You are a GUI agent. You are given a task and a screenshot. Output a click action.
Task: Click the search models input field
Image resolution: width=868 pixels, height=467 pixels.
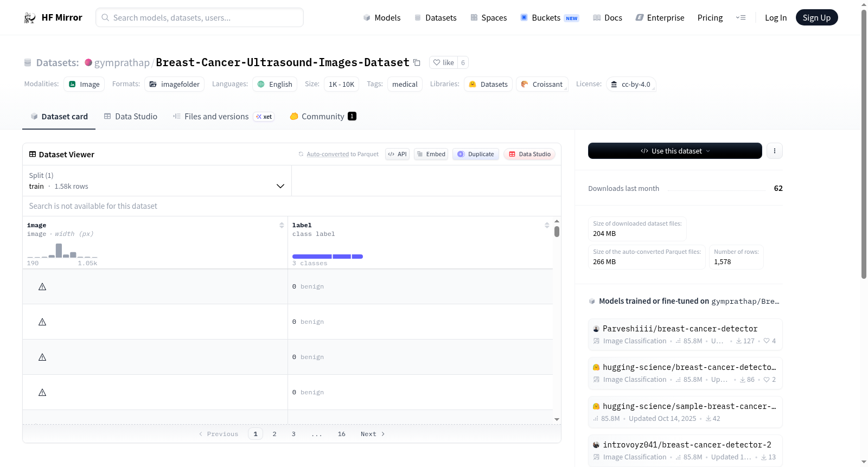[200, 18]
